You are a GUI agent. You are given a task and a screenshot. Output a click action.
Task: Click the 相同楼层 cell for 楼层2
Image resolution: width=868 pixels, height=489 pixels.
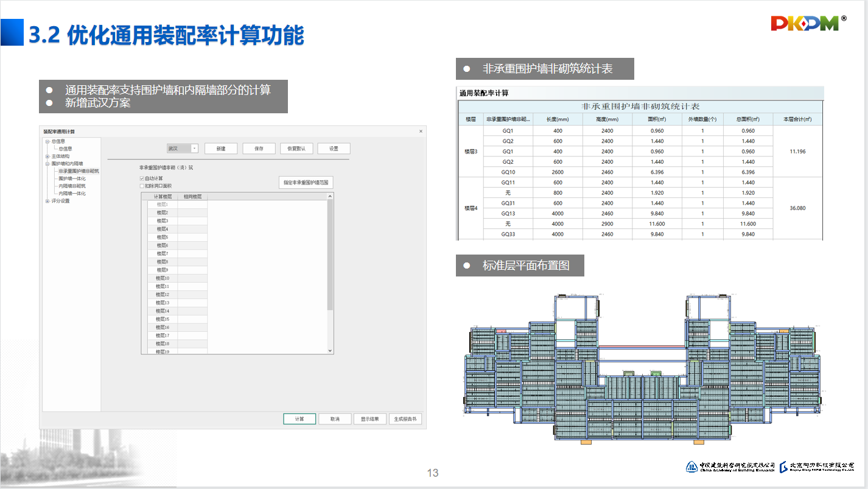[x=192, y=213]
